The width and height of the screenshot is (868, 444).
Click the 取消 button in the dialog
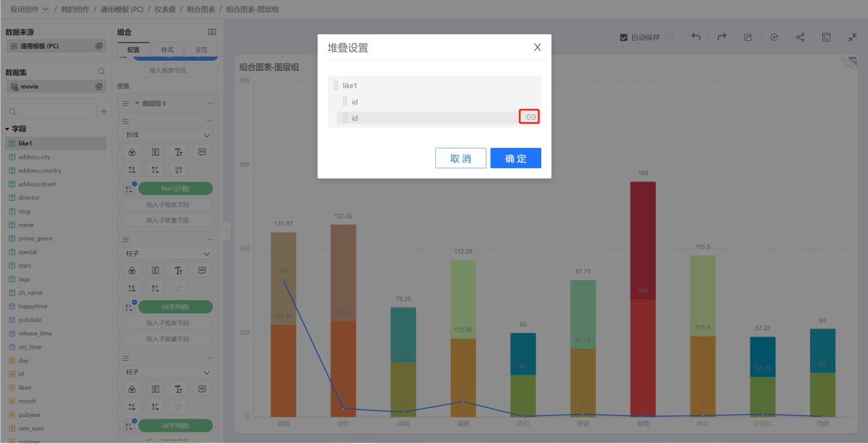[x=461, y=158]
